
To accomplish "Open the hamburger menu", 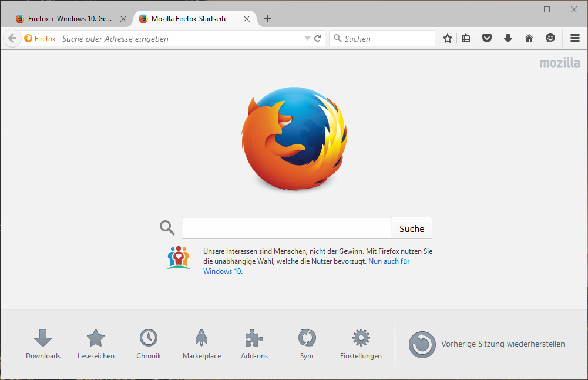I will [x=575, y=38].
